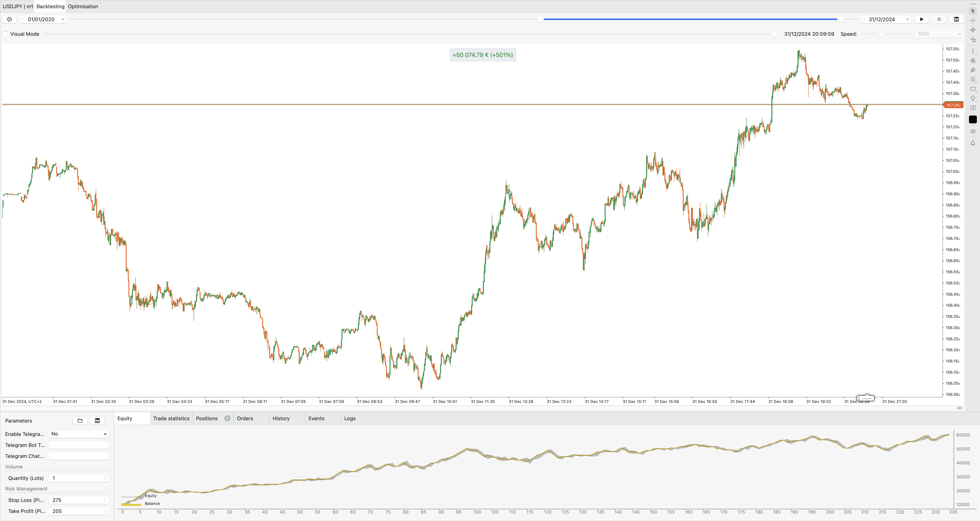Click the end date stepper arrows

coord(864,19)
